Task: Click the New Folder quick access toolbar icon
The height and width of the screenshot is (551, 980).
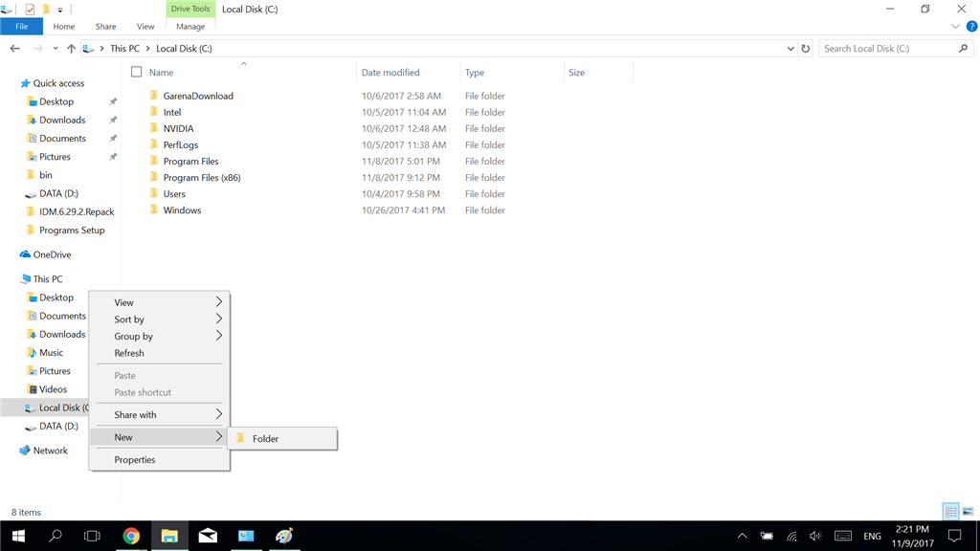Action: point(46,10)
